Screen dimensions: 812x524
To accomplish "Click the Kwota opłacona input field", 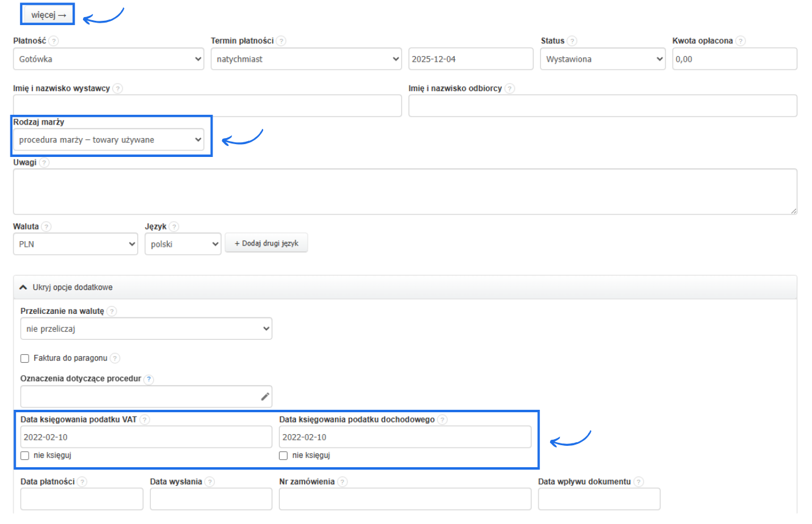I will pos(734,59).
